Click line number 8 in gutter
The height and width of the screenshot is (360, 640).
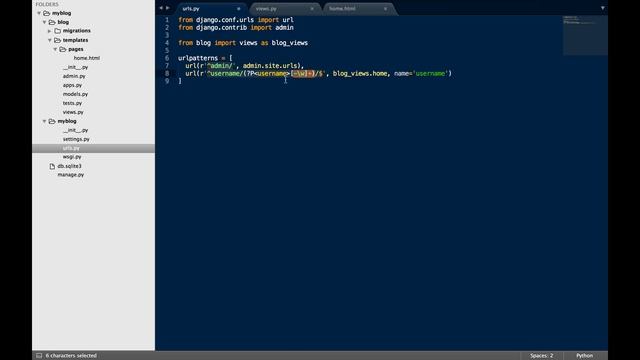(167, 73)
